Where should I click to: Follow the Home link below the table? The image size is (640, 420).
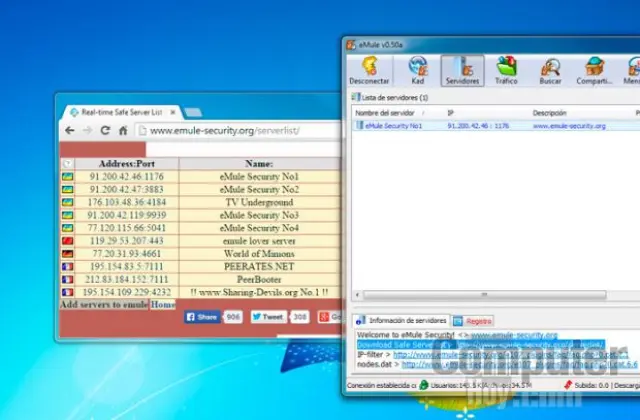click(163, 304)
